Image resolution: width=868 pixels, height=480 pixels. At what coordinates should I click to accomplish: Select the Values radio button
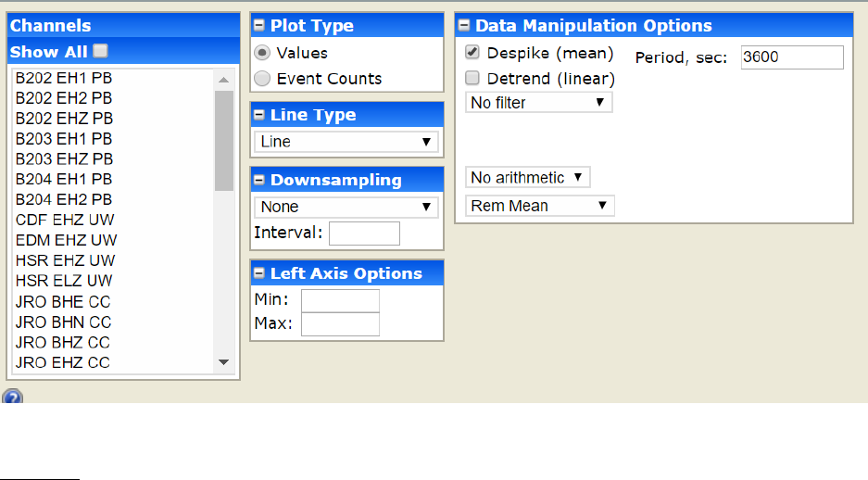pos(262,53)
